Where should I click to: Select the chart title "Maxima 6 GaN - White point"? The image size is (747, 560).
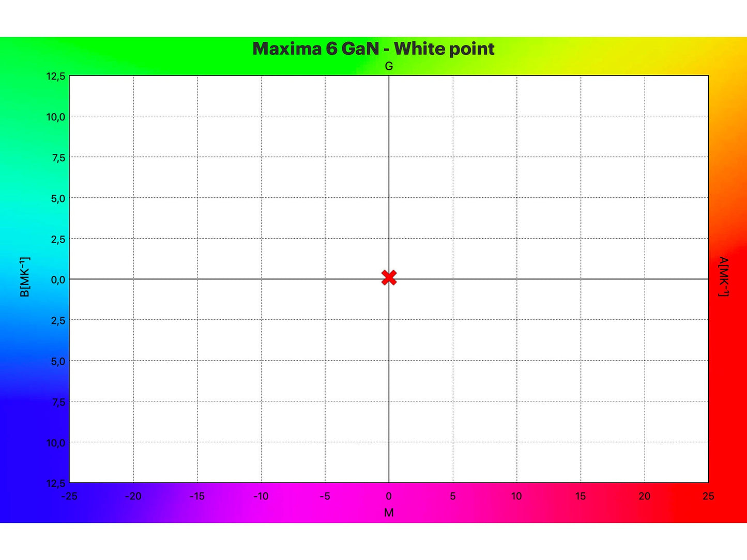[x=373, y=49]
